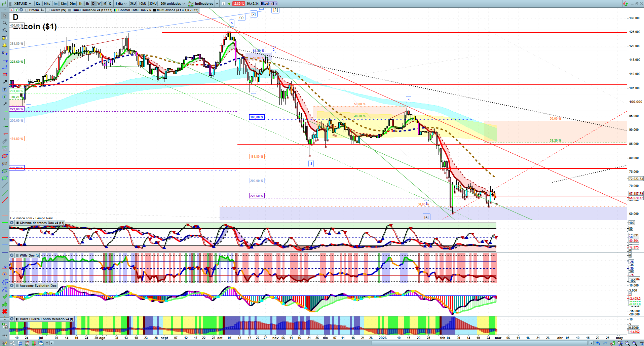Screen dimensions: 644x346
Task: Select the D daily timeframe
Action: pos(93,4)
